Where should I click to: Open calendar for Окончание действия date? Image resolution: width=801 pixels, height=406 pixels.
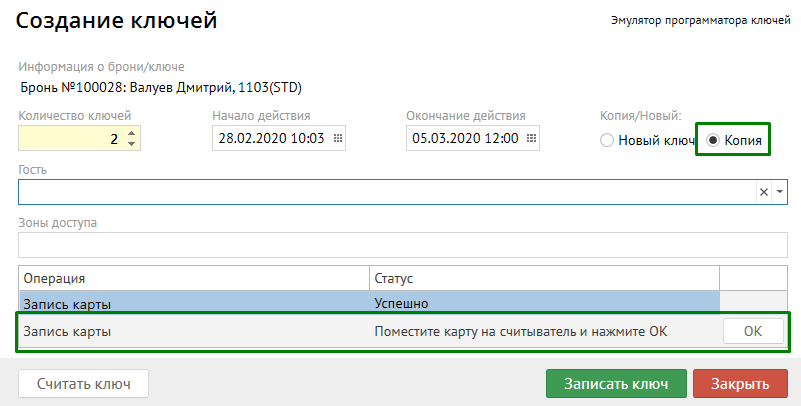point(532,138)
